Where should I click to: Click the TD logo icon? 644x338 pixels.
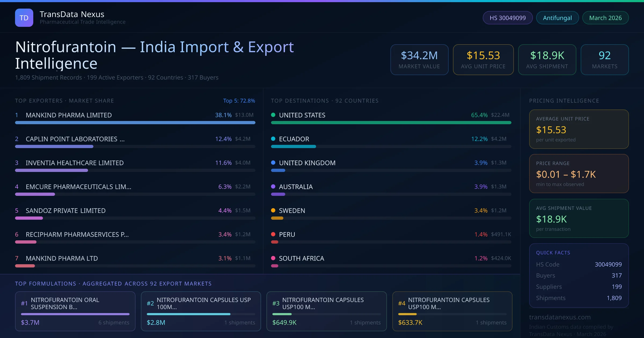(24, 18)
